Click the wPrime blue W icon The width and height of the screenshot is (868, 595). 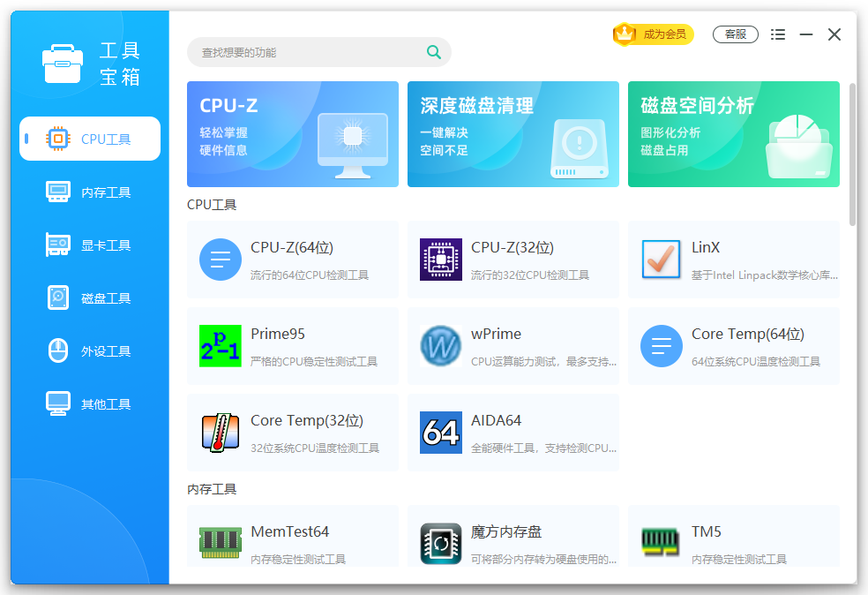point(441,346)
